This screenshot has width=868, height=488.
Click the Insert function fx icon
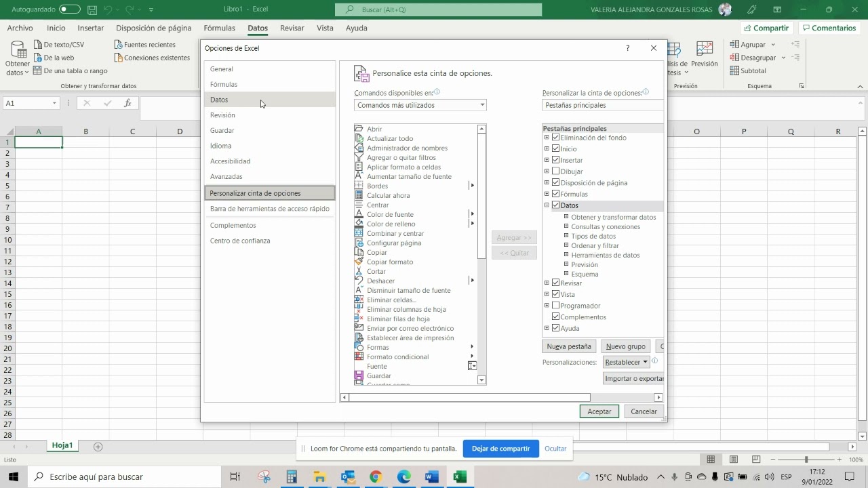click(x=127, y=103)
